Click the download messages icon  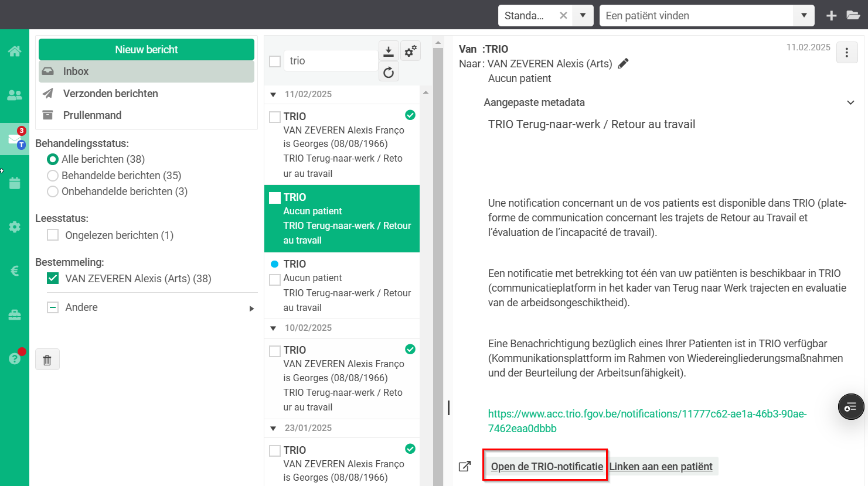(389, 52)
